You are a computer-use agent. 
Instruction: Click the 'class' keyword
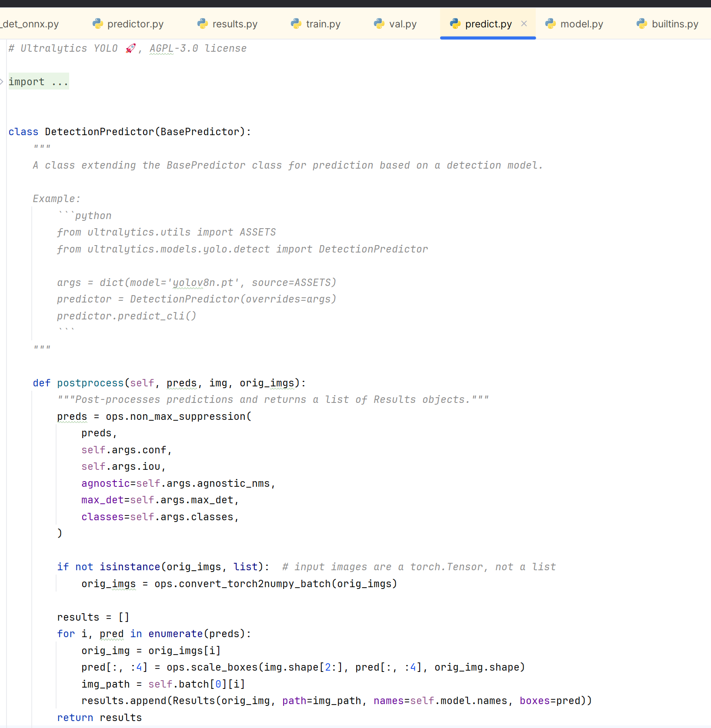point(23,132)
